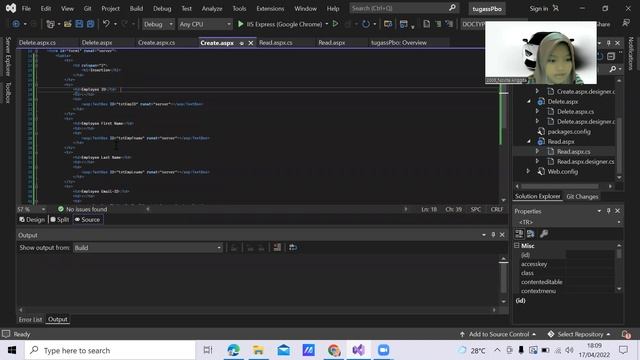This screenshot has width=640, height=360.
Task: Open the Server Explorer side tab
Action: (x=8, y=56)
